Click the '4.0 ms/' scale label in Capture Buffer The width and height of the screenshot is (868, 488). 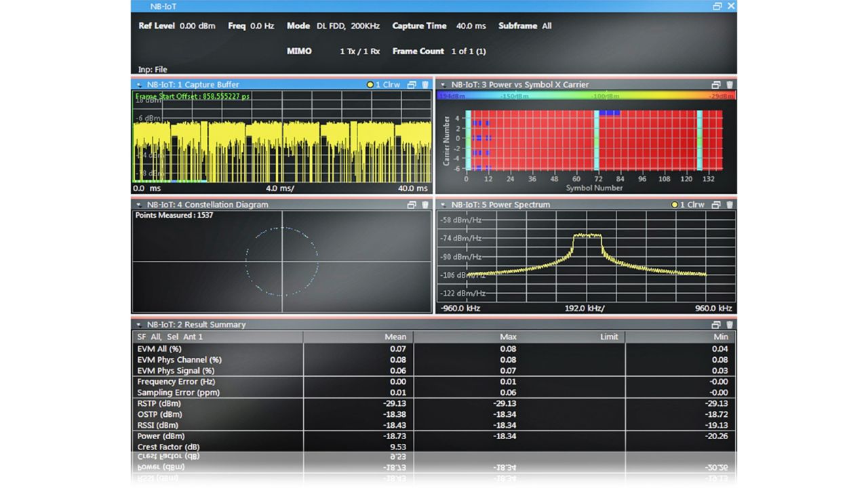279,188
